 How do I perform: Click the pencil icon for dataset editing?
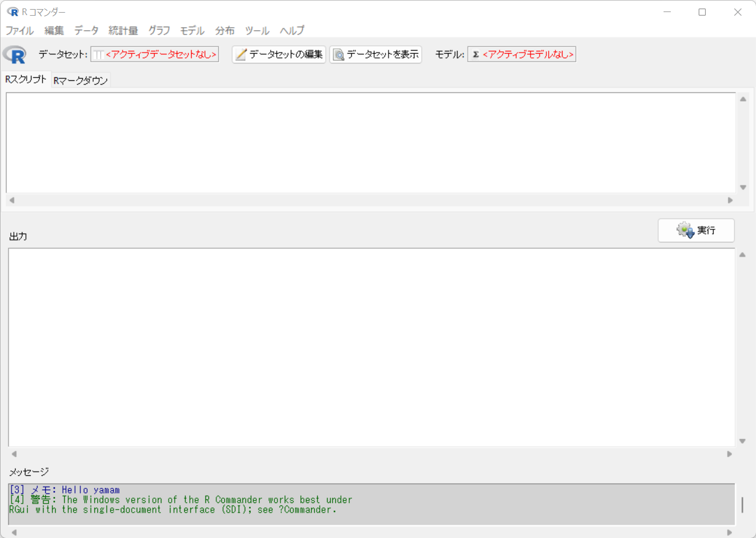click(x=241, y=55)
